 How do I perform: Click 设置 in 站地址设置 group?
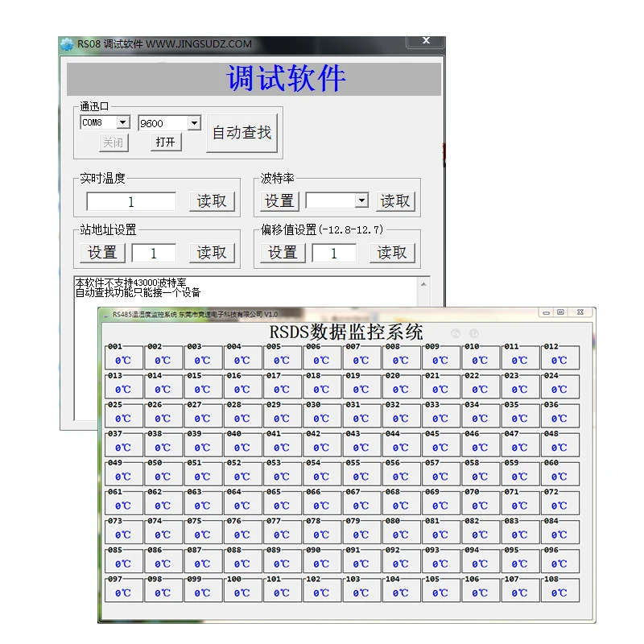tap(102, 253)
